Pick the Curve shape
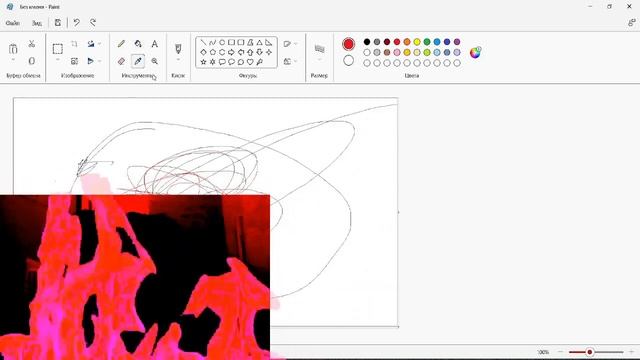640x360 pixels. pyautogui.click(x=212, y=42)
